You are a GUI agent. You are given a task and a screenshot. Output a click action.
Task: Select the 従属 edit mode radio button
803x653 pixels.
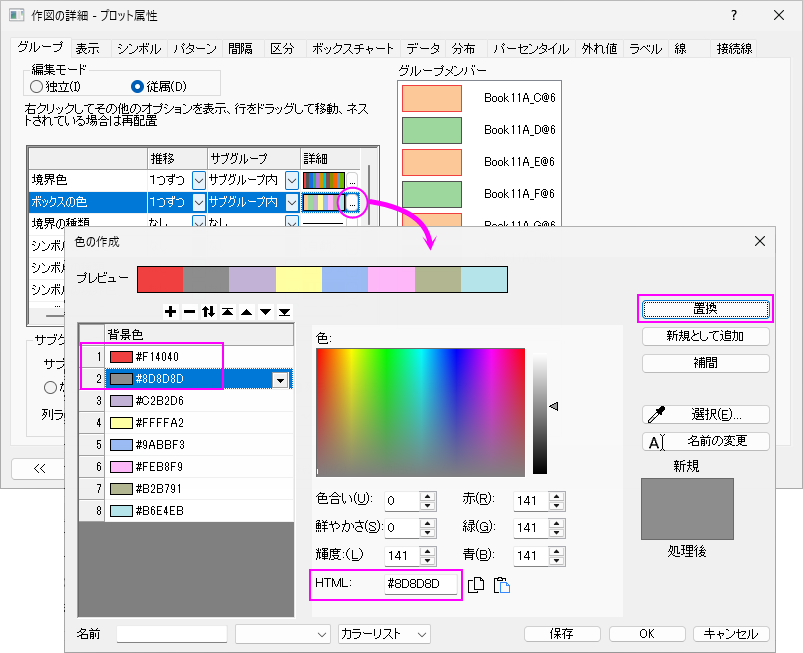(137, 86)
